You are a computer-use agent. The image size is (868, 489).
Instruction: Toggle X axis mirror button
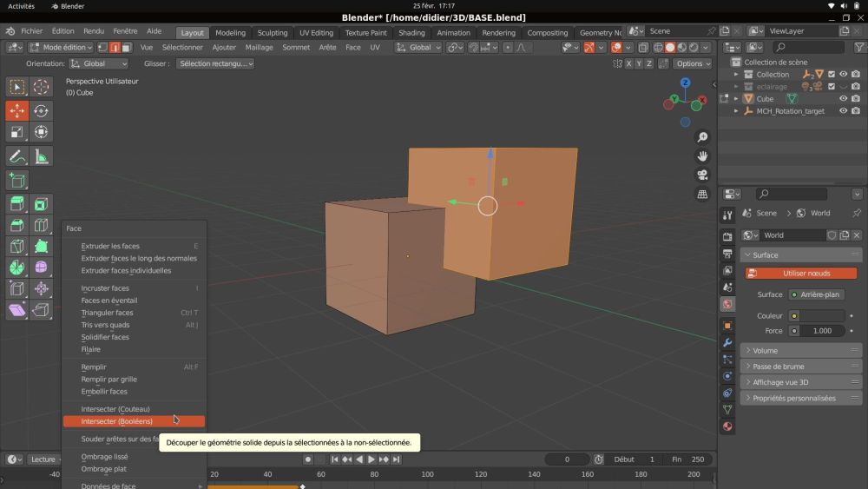[x=628, y=63]
